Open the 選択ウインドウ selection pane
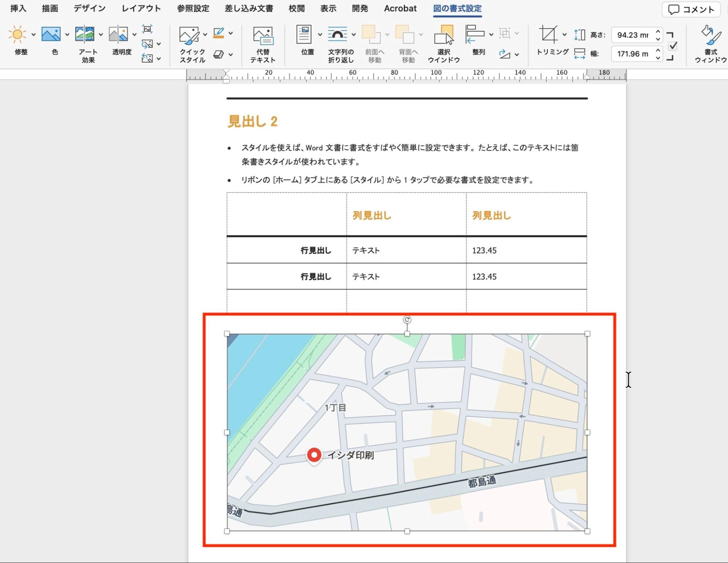 pos(444,44)
